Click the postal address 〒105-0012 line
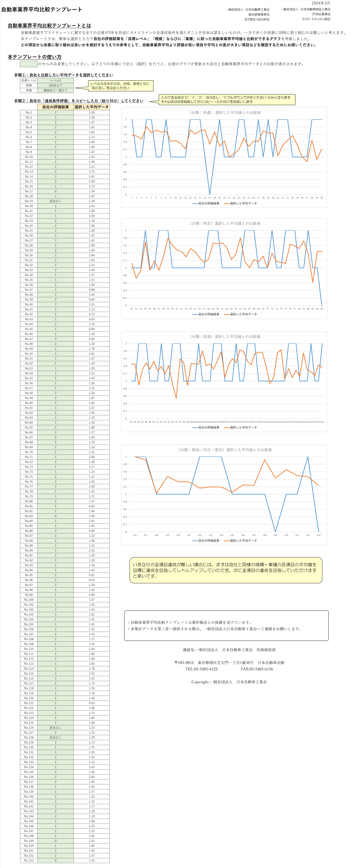The height and width of the screenshot is (868, 353). [229, 663]
